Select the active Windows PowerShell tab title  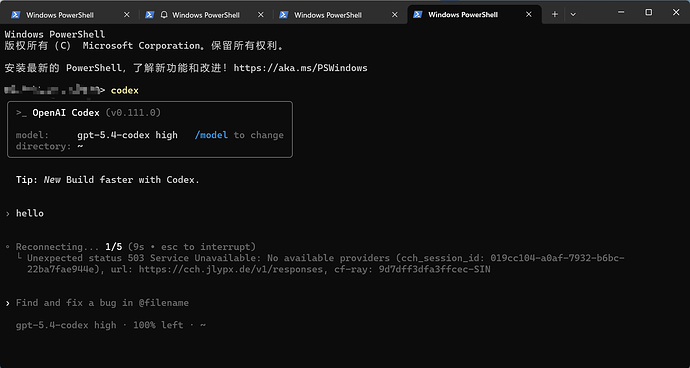463,15
